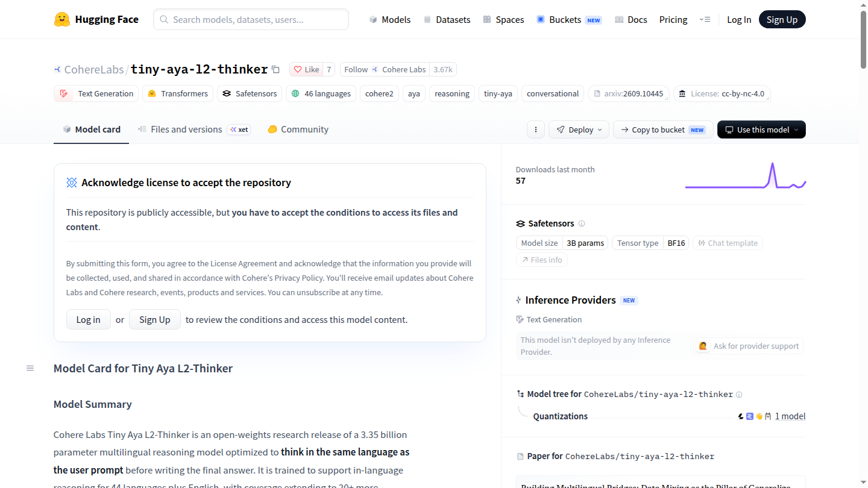Viewport: 868px width, 488px height.
Task: Click the info icon next to Safetensors heading
Action: coord(582,224)
